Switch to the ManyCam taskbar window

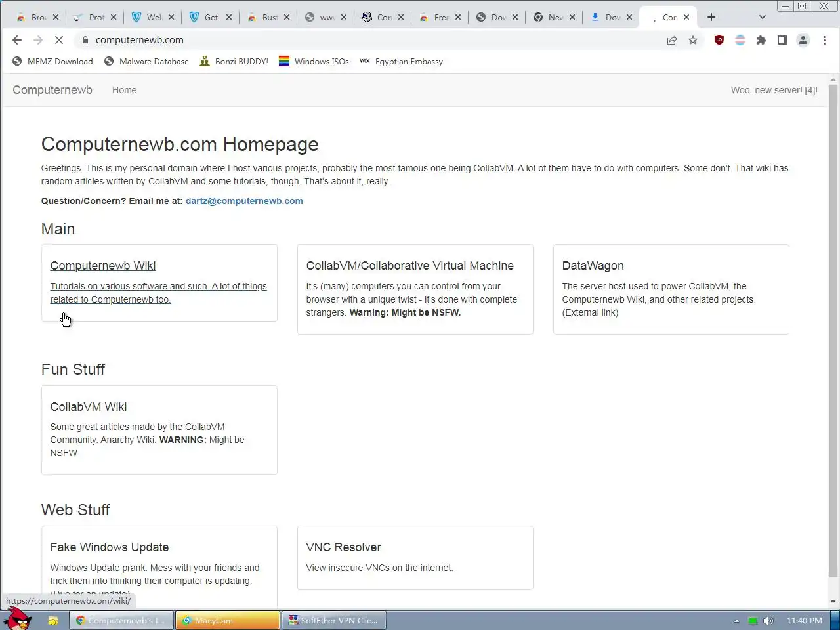(228, 620)
